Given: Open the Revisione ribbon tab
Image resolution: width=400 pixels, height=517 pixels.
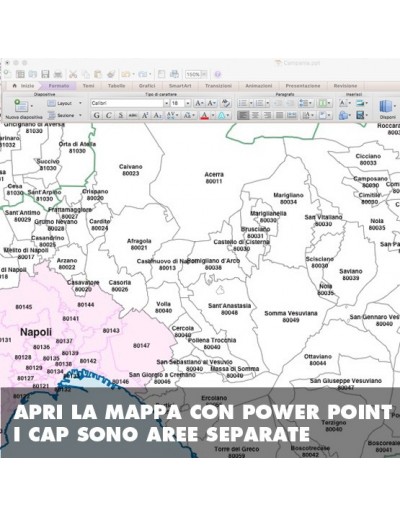Looking at the screenshot, I should [x=345, y=86].
